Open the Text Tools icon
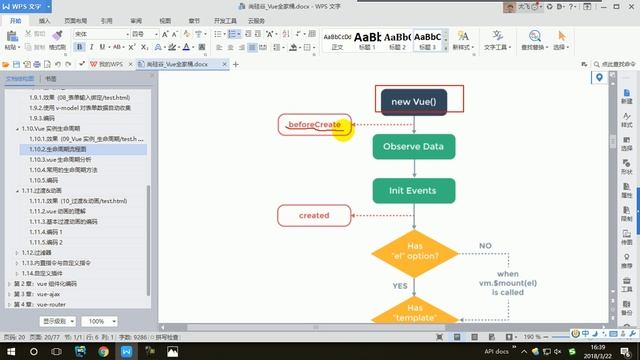The image size is (640, 360). (497, 36)
